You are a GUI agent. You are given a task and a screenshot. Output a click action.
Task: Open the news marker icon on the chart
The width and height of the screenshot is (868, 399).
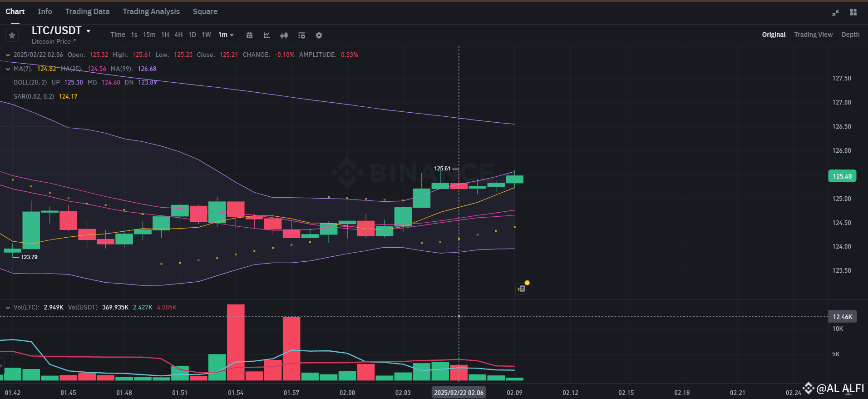click(x=522, y=289)
